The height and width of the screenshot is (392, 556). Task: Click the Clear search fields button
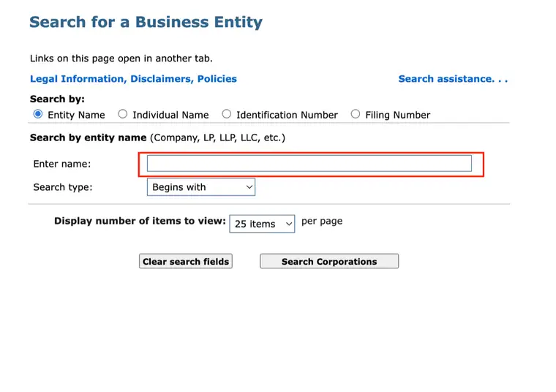(x=186, y=261)
